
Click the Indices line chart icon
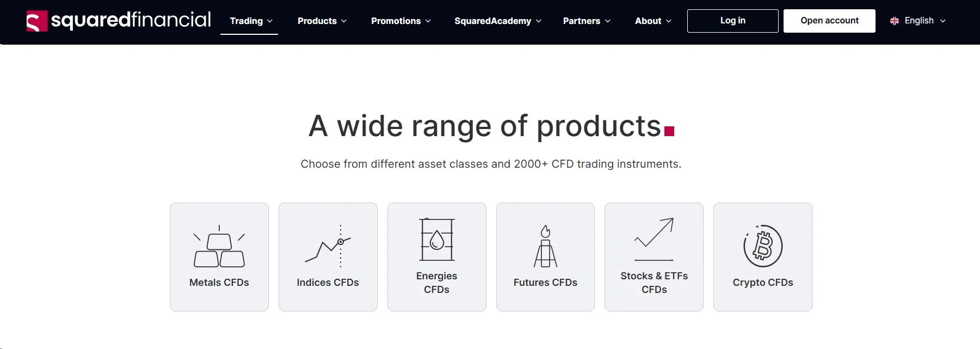328,246
